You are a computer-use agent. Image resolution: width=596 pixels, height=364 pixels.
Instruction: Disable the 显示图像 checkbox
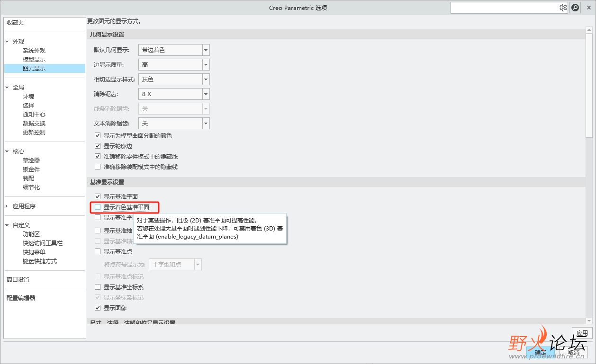pos(97,307)
